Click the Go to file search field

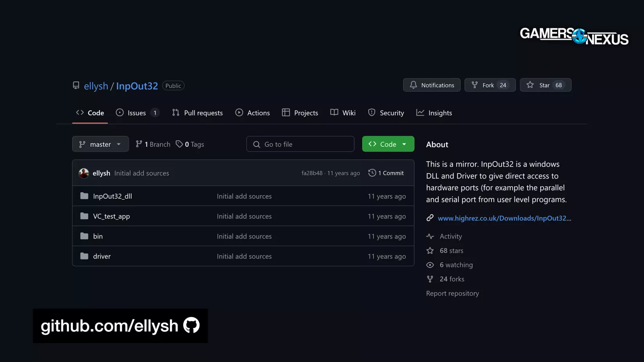pos(300,144)
